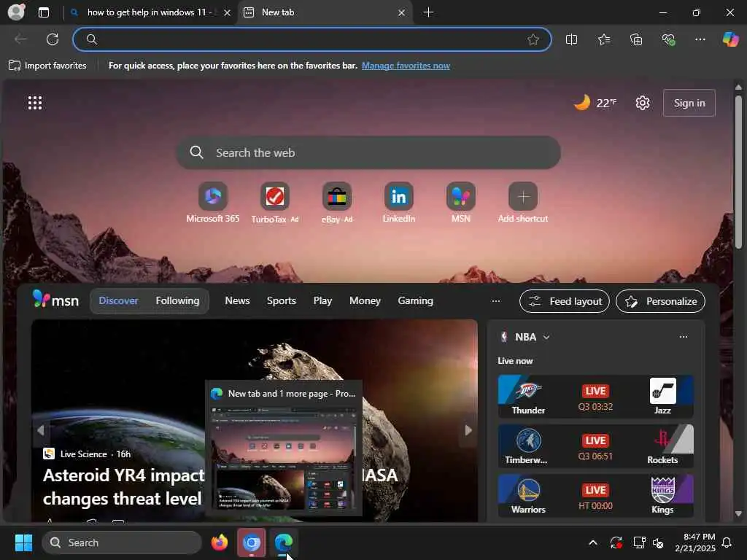
Task: Open the Thunder vs Jazz live game
Action: click(x=595, y=397)
